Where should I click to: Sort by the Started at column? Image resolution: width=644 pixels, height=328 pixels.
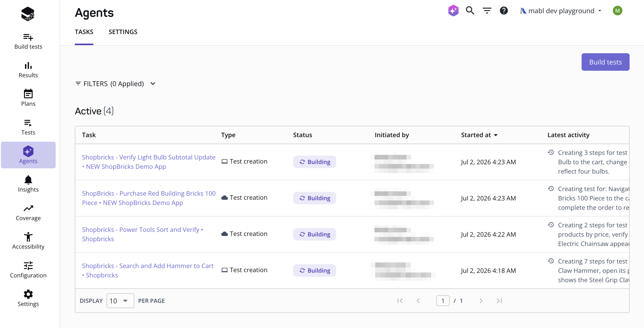[x=479, y=135]
